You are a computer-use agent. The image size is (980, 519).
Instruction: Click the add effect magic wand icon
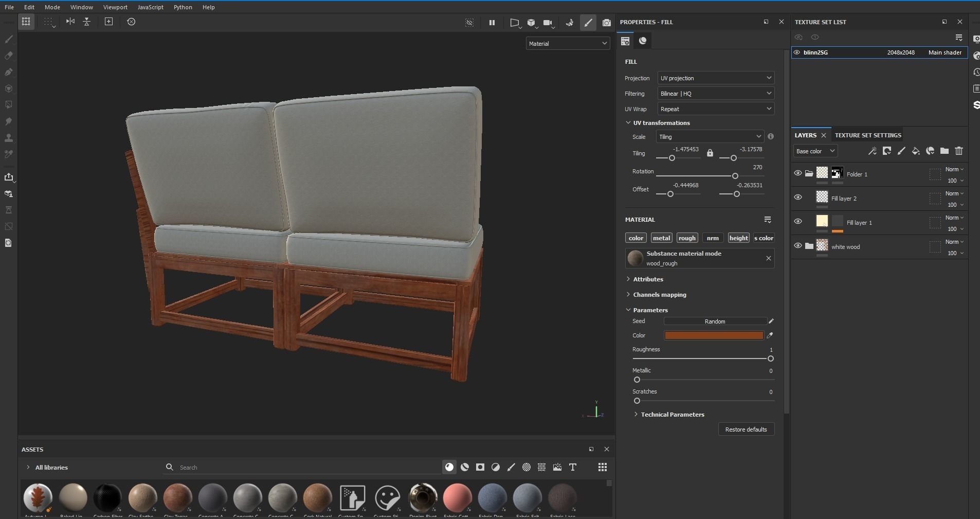pos(873,151)
